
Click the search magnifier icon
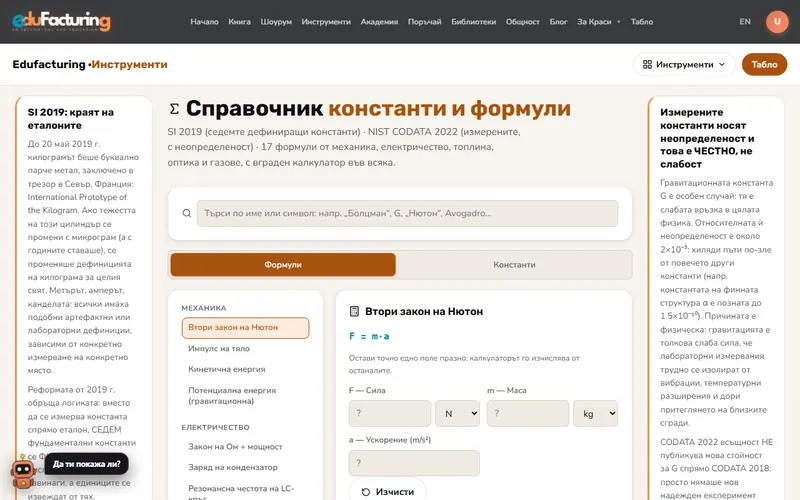tap(187, 213)
